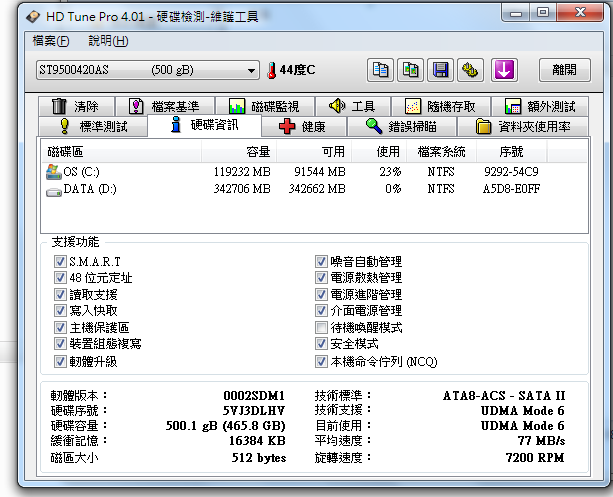This screenshot has height=497, width=613.
Task: Select the OS (C:) drive icon
Action: [x=54, y=172]
